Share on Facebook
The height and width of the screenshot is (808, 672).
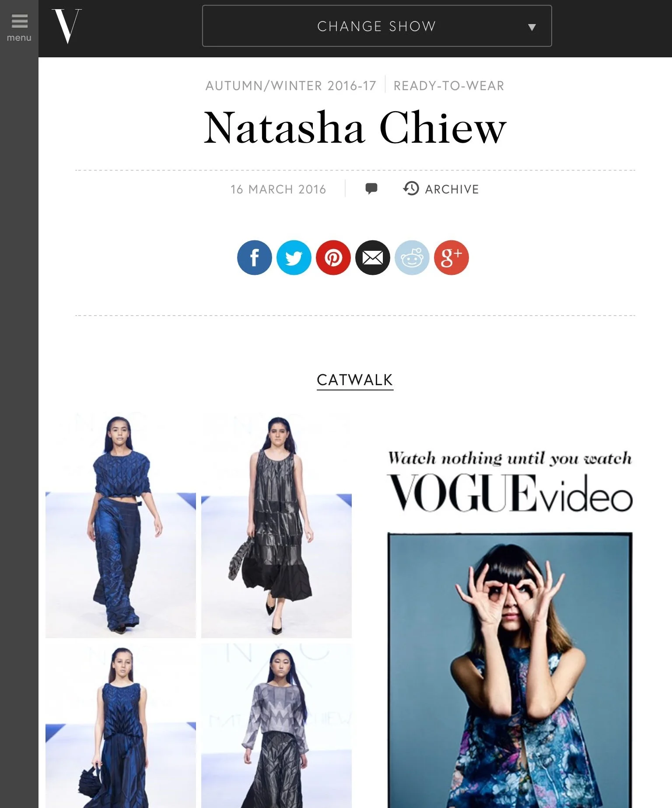pyautogui.click(x=254, y=257)
